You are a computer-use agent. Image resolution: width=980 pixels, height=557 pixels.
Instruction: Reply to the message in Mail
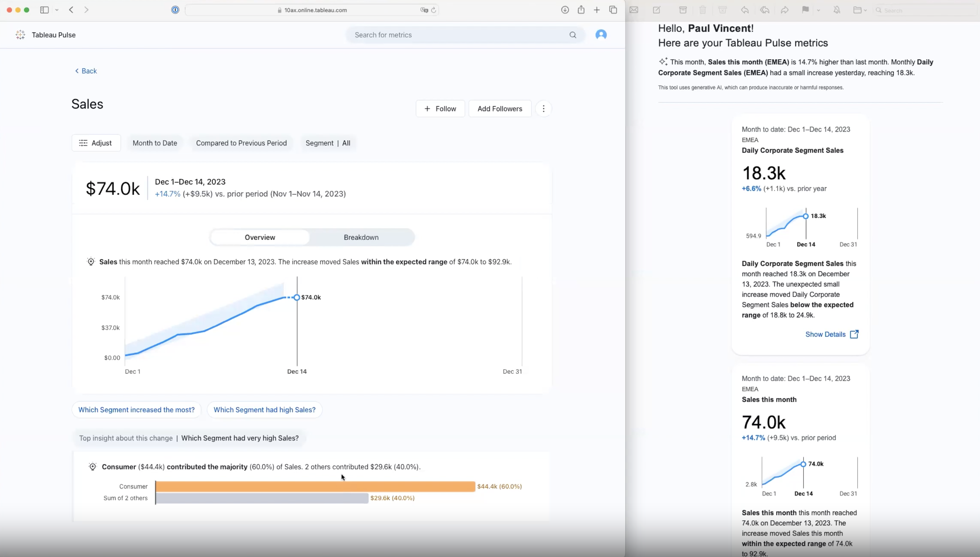[x=745, y=10]
